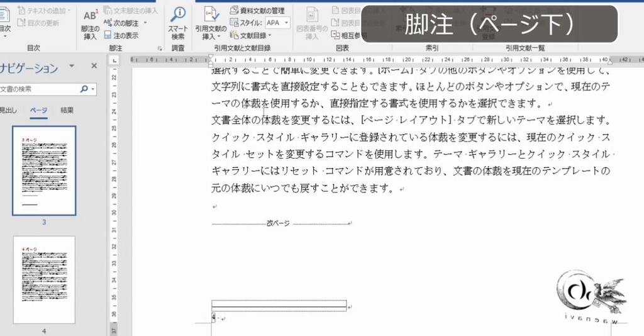Open the 目次 (Table of Contents) menu
Image resolution: width=644 pixels, height=336 pixels.
coord(5,23)
